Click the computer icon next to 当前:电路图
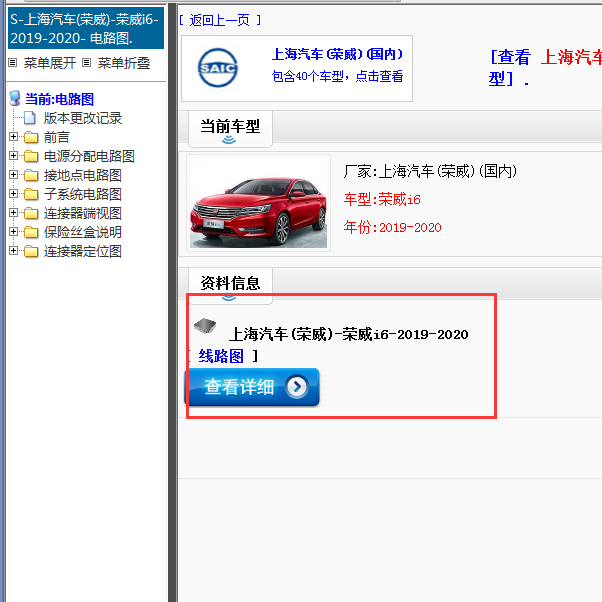This screenshot has height=602, width=602. 15,98
